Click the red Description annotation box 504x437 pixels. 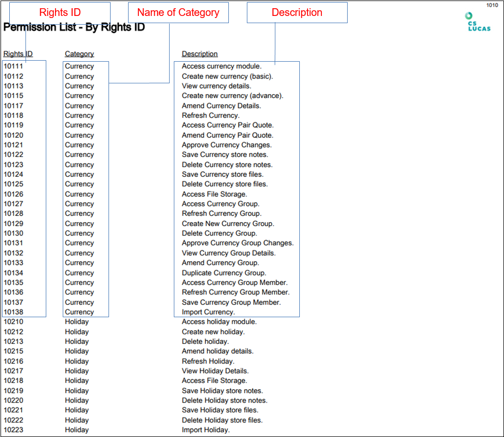point(297,12)
